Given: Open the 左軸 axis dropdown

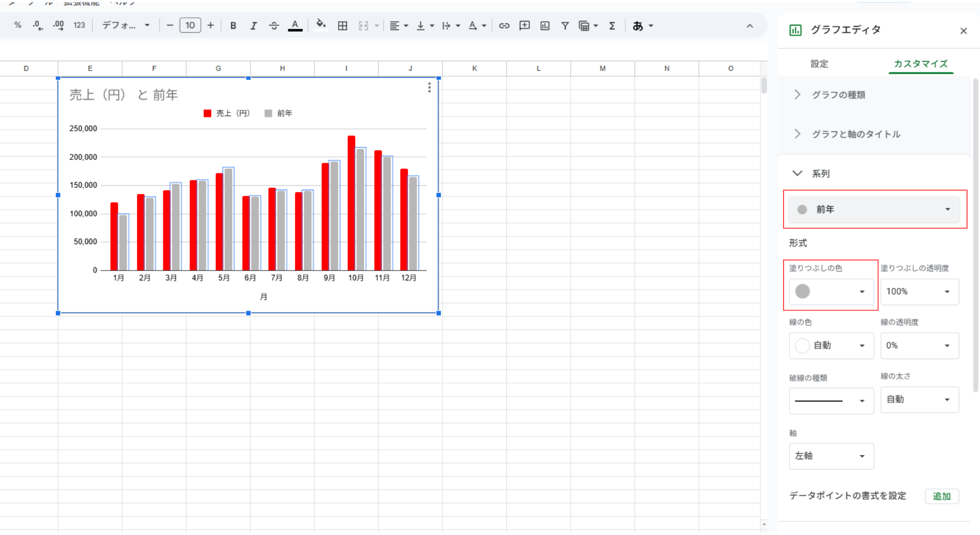Looking at the screenshot, I should [x=831, y=456].
